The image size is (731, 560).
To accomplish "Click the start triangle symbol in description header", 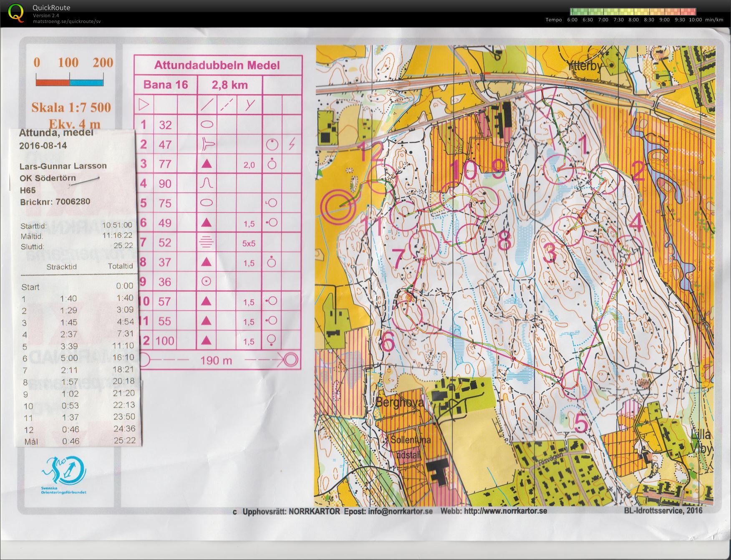I will pyautogui.click(x=144, y=104).
